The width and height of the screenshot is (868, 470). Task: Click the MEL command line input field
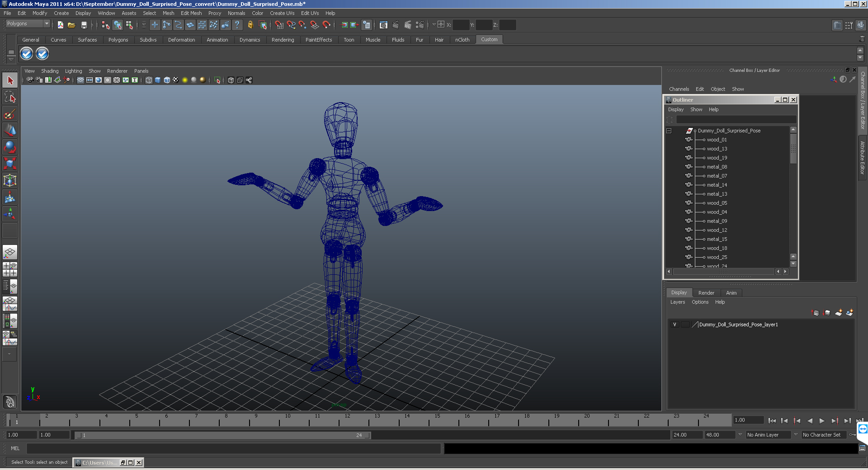pos(234,448)
